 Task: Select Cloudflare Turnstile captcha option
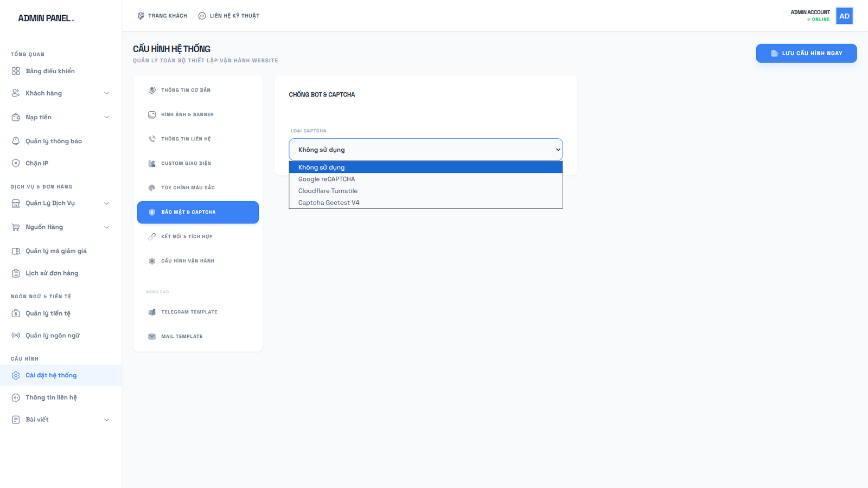click(x=328, y=191)
